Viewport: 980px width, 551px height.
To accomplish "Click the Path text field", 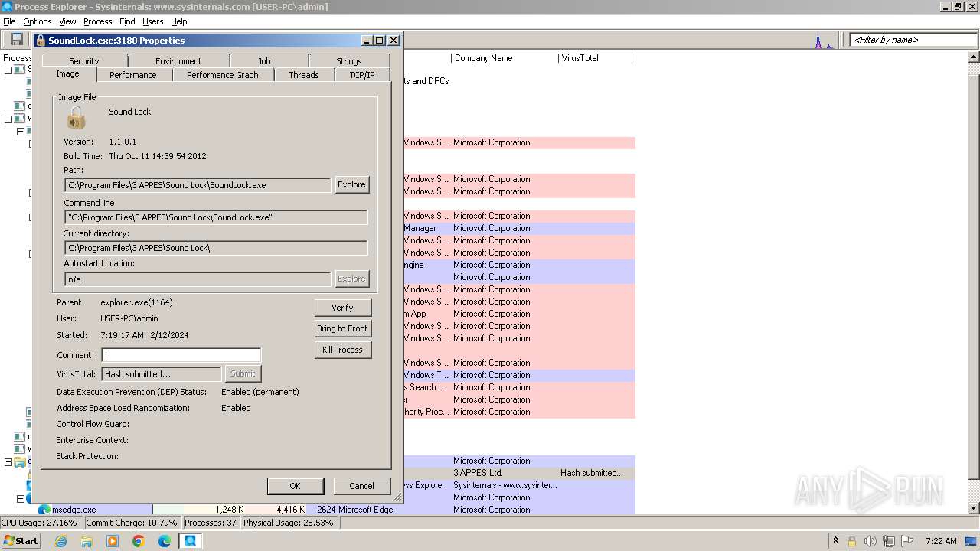I will coord(198,185).
